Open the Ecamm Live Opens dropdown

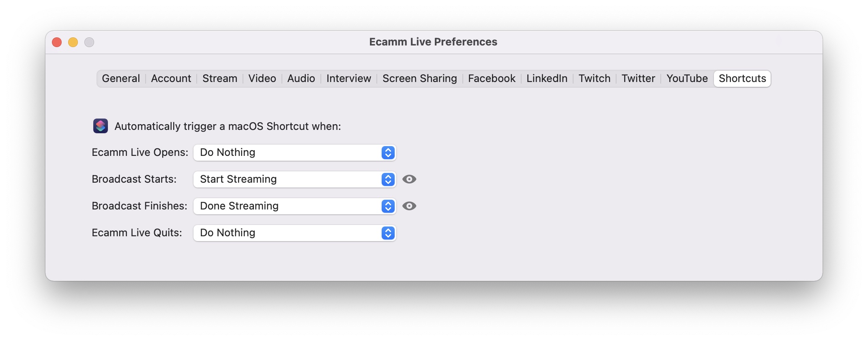click(295, 153)
